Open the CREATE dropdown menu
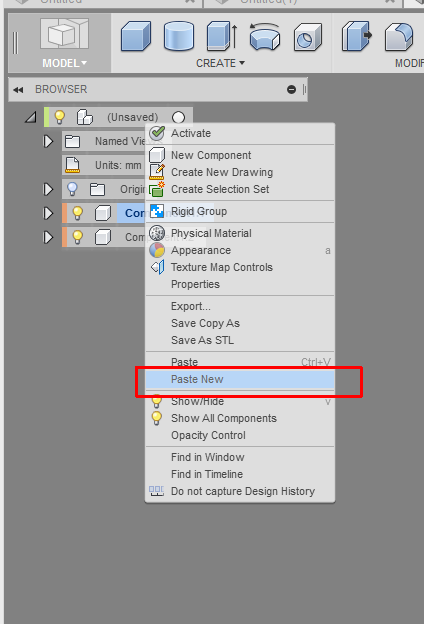The image size is (424, 624). coord(220,63)
